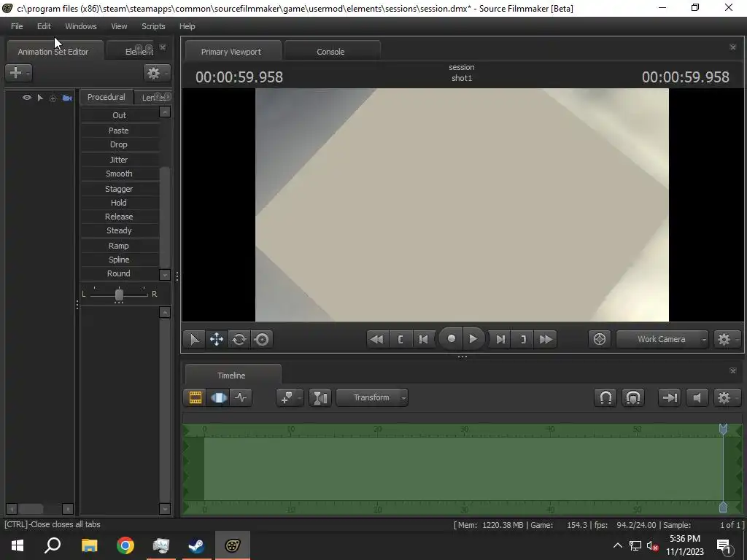The image size is (747, 560).
Task: Step back one frame
Action: click(x=423, y=340)
